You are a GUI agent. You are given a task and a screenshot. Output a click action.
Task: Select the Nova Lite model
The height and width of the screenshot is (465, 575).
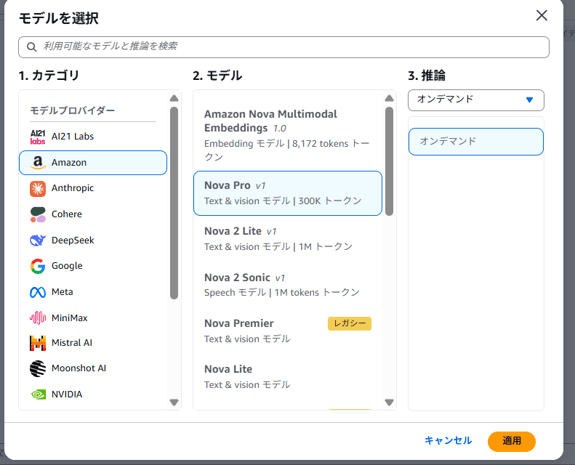288,377
